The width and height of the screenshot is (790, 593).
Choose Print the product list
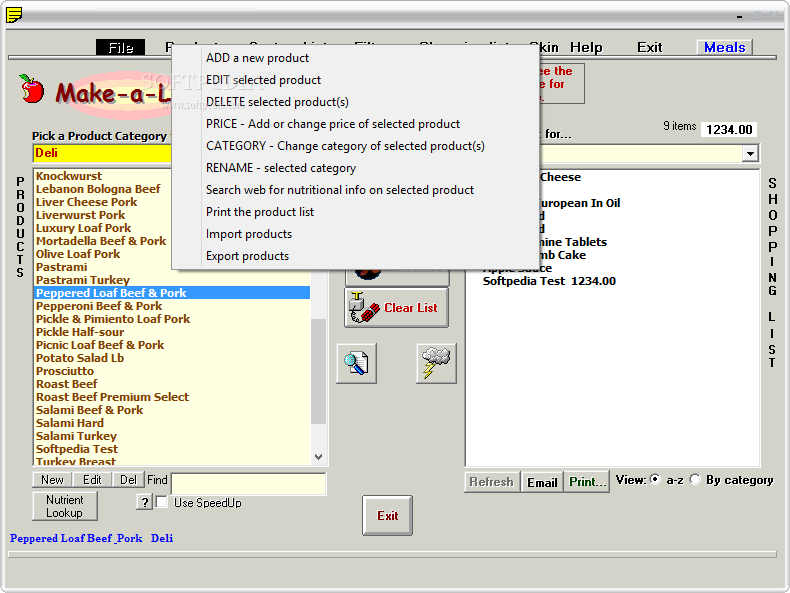pyautogui.click(x=259, y=212)
